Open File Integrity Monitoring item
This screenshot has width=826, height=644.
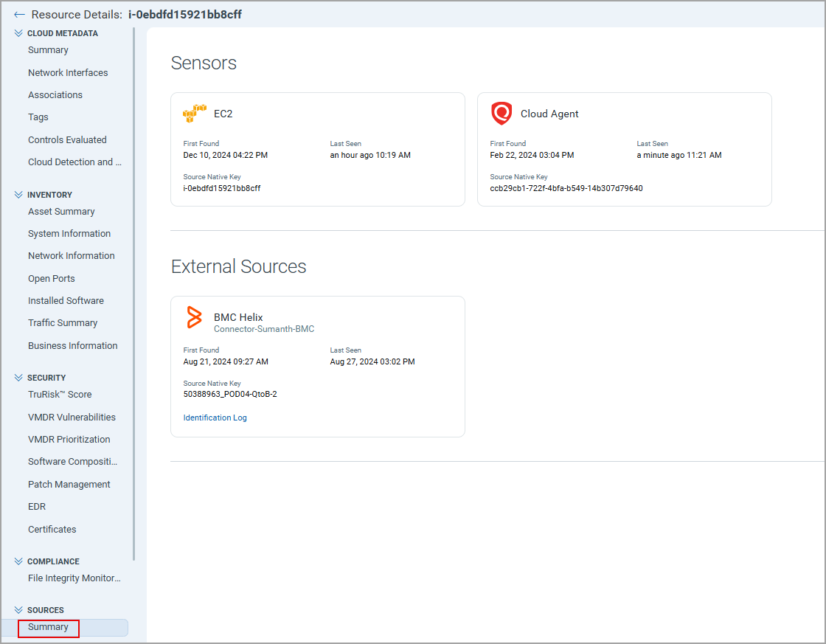click(x=74, y=578)
